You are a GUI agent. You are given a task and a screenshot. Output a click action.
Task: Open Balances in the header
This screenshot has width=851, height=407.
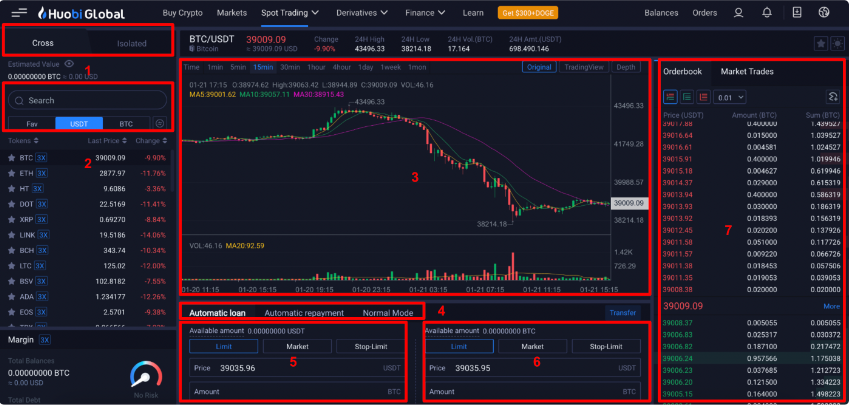point(662,13)
